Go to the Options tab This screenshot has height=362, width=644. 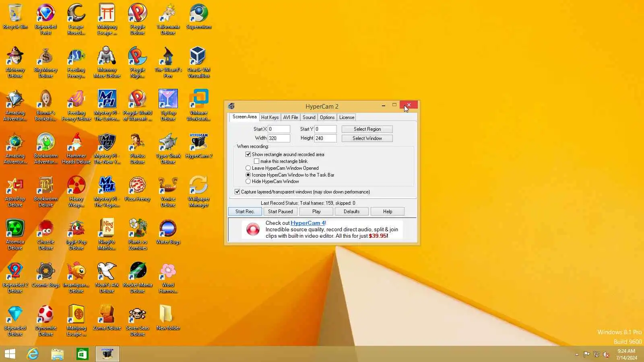(327, 117)
